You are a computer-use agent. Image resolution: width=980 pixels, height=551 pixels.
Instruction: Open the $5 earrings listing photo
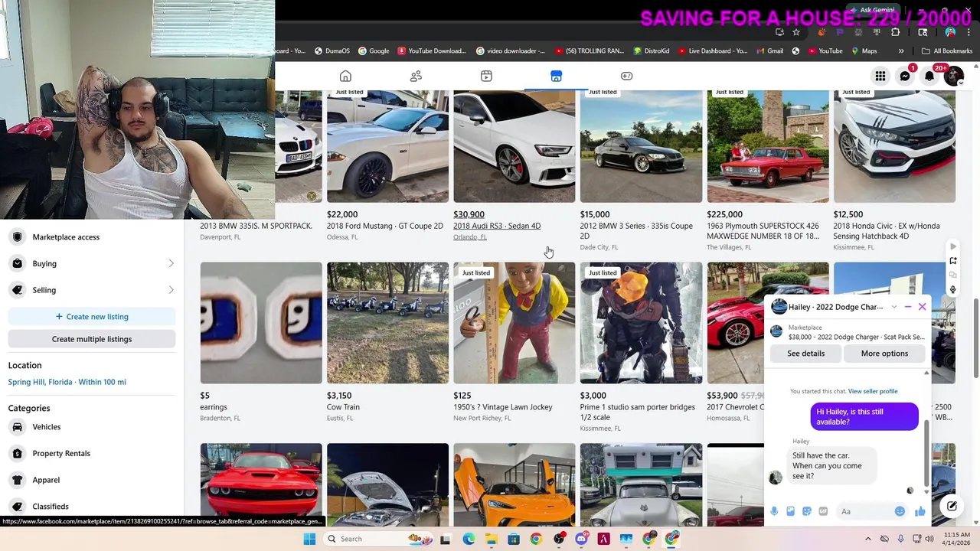(261, 323)
